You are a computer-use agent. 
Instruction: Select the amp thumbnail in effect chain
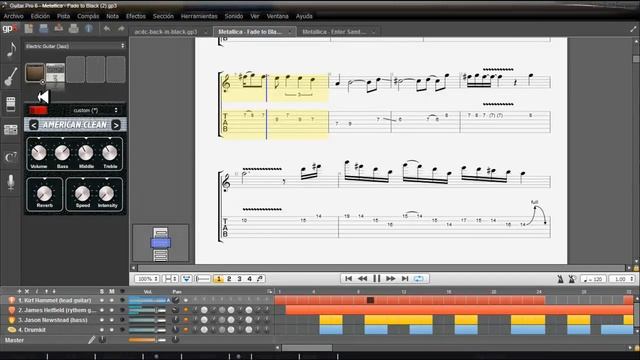(x=35, y=73)
